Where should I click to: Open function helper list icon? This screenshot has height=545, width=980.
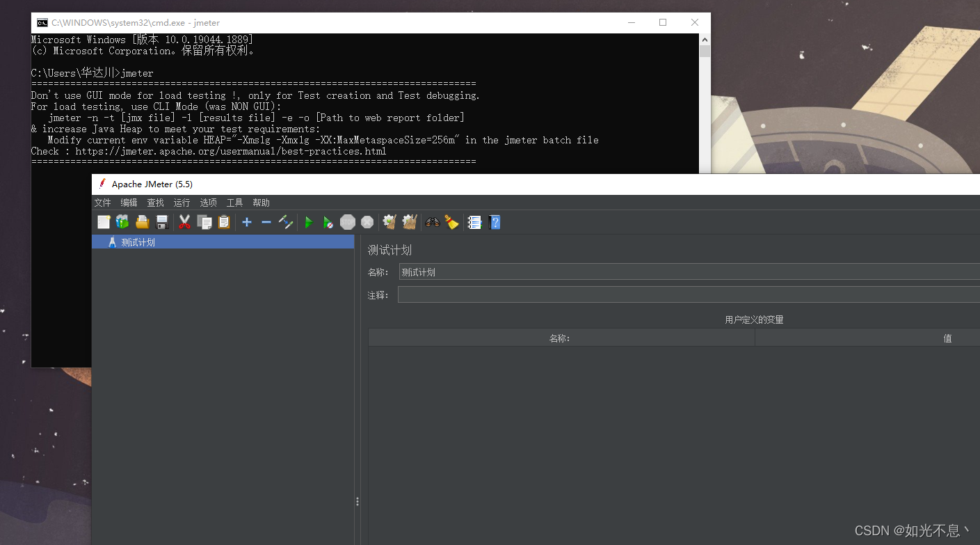coord(475,222)
